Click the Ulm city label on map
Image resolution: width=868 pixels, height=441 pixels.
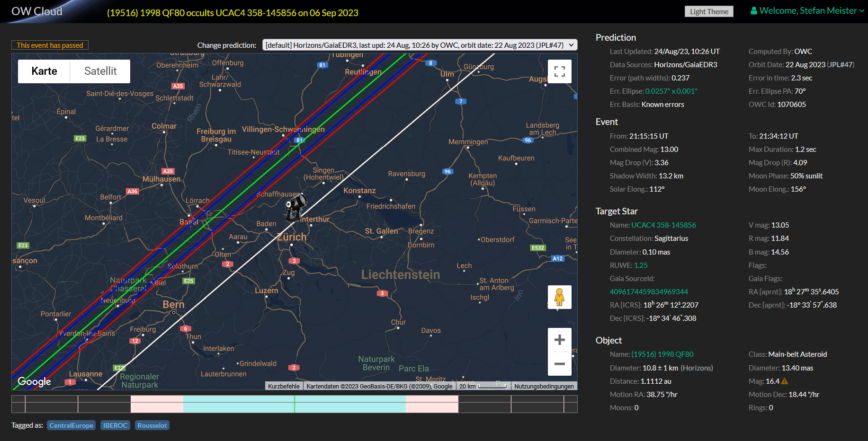coord(447,74)
